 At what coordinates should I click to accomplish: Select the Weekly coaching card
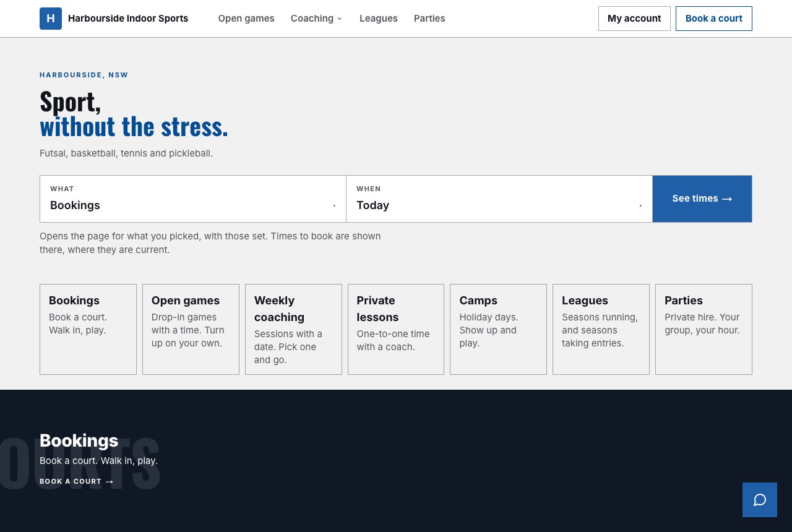(293, 329)
